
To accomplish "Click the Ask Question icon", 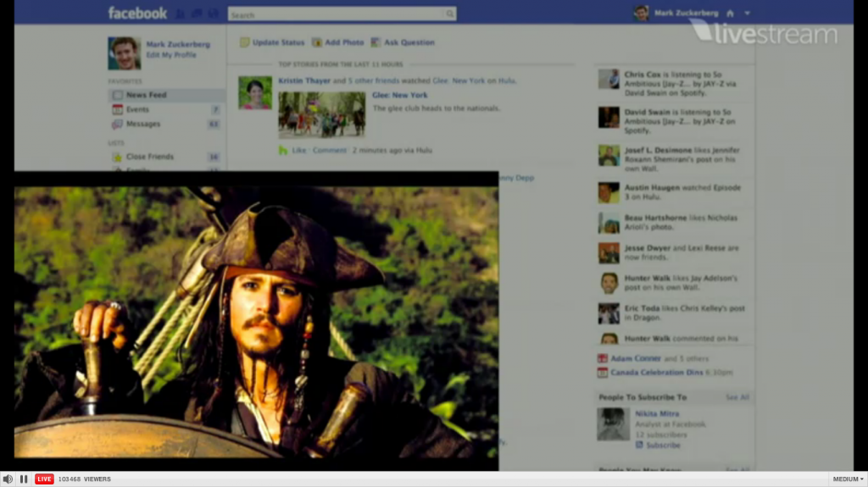I will point(376,42).
